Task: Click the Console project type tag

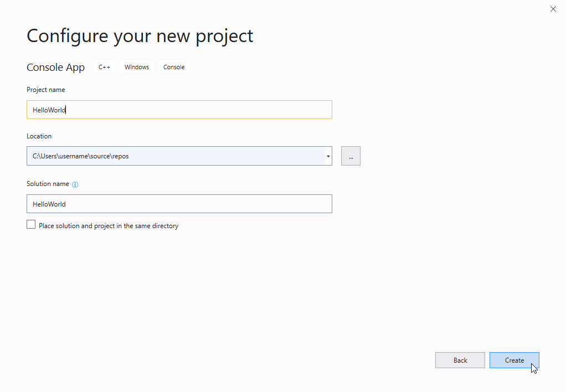Action: tap(173, 66)
